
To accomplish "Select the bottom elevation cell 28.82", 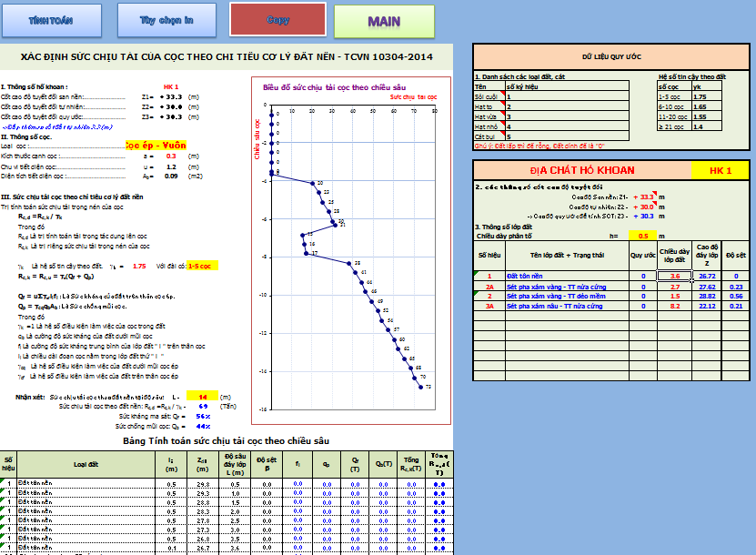I will pyautogui.click(x=707, y=296).
